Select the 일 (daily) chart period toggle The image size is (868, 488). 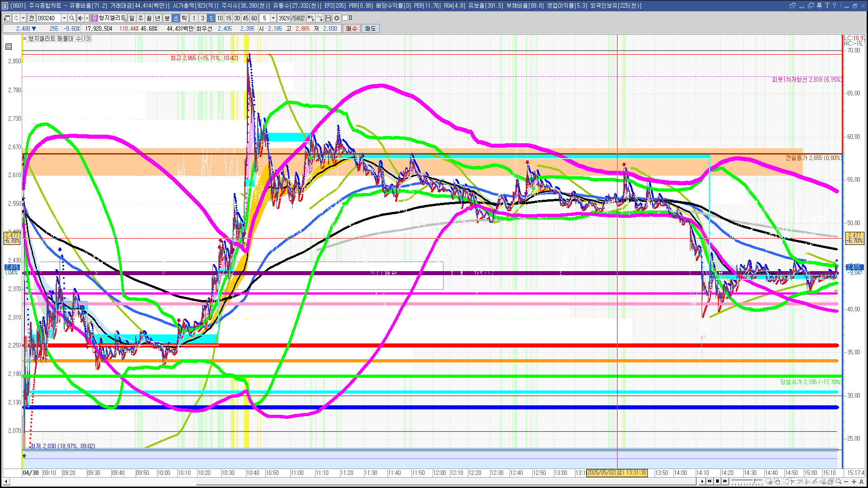(132, 18)
